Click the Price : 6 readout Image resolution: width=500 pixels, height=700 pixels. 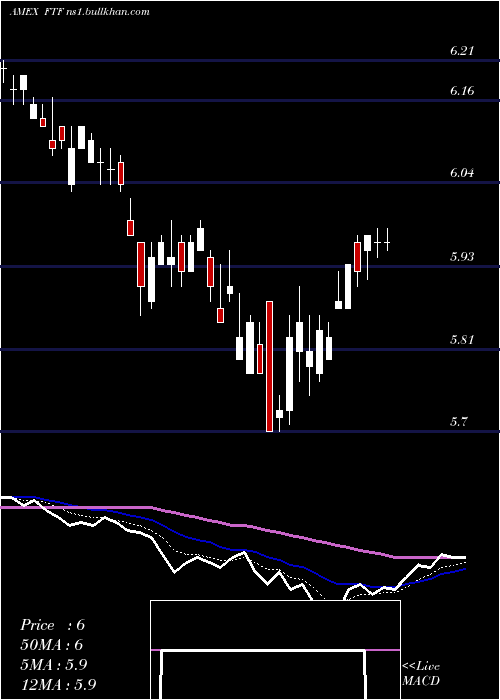tap(52, 625)
